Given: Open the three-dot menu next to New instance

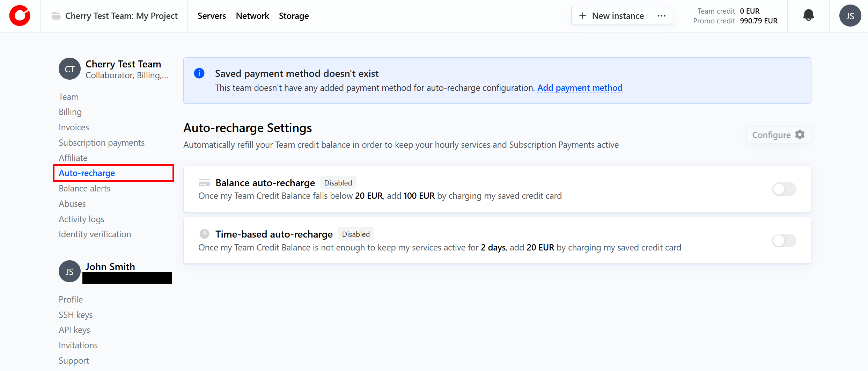Looking at the screenshot, I should click(661, 16).
